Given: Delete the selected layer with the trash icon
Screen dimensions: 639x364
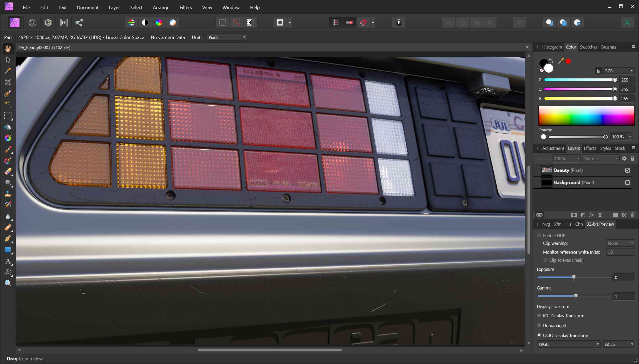Looking at the screenshot, I should click(633, 215).
